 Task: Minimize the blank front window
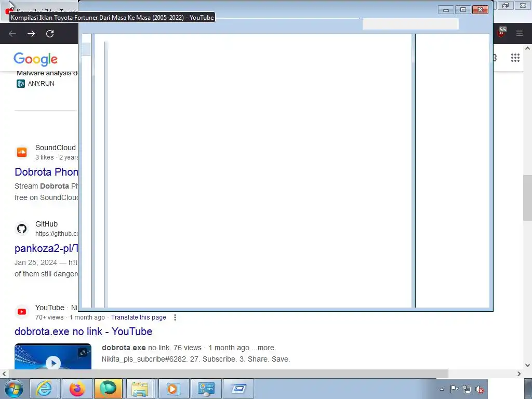point(446,10)
